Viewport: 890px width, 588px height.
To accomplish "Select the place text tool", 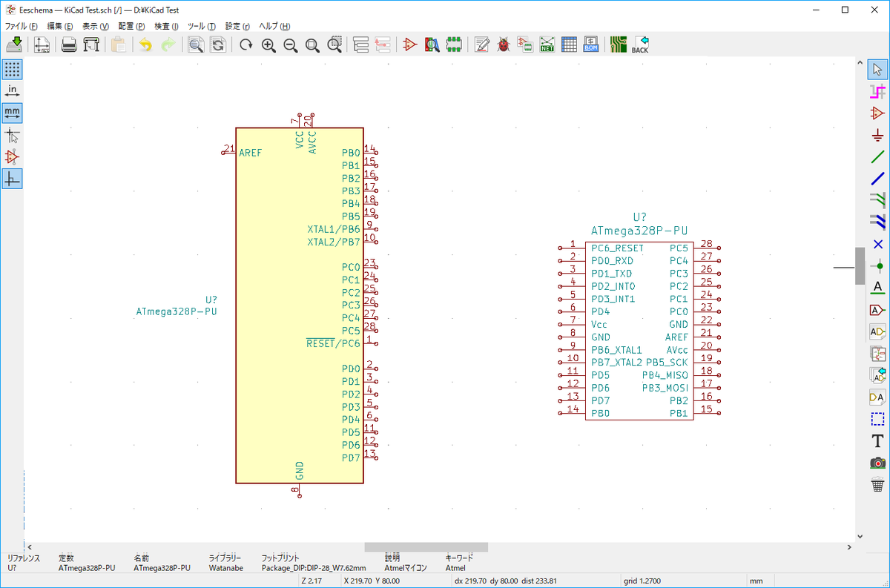I will pyautogui.click(x=877, y=441).
